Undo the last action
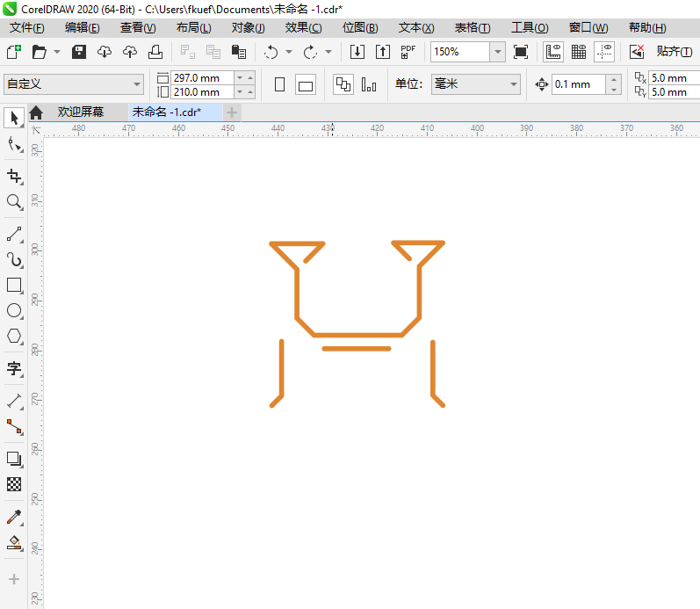The width and height of the screenshot is (700, 609). tap(271, 52)
